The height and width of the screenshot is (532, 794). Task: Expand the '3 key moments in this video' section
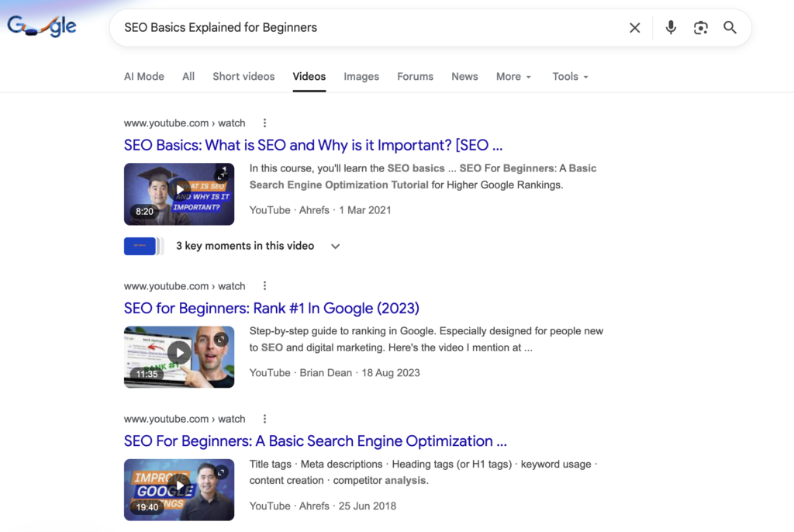tap(335, 246)
